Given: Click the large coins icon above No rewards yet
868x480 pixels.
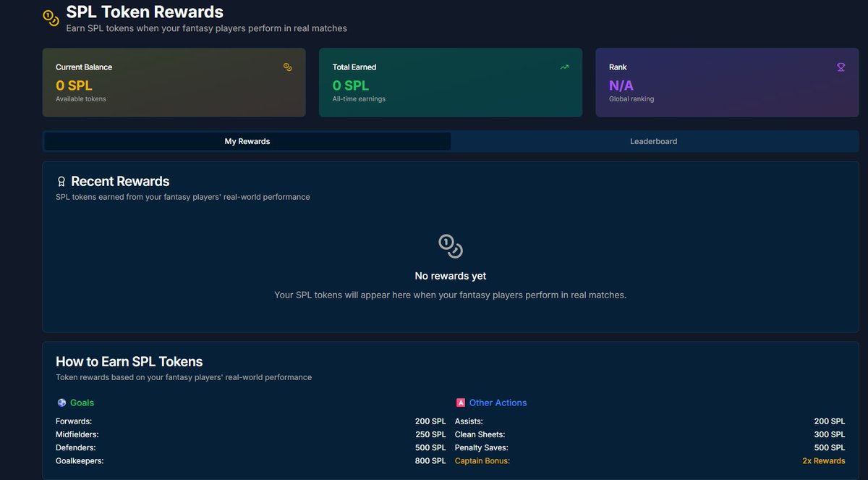Looking at the screenshot, I should click(x=451, y=246).
